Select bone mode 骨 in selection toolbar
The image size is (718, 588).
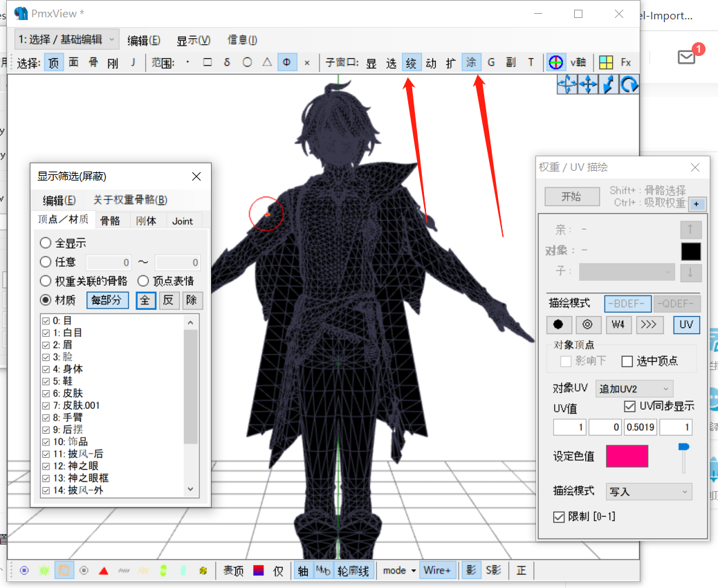pos(93,63)
